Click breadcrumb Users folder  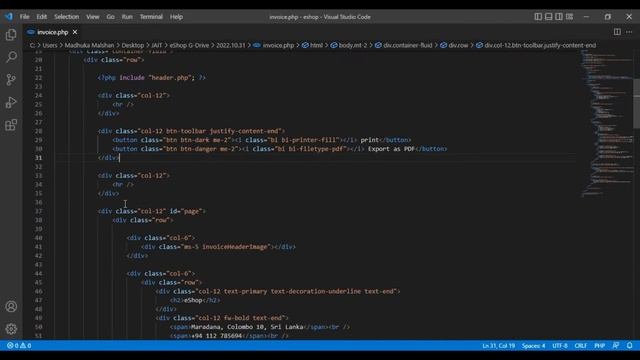pyautogui.click(x=50, y=45)
